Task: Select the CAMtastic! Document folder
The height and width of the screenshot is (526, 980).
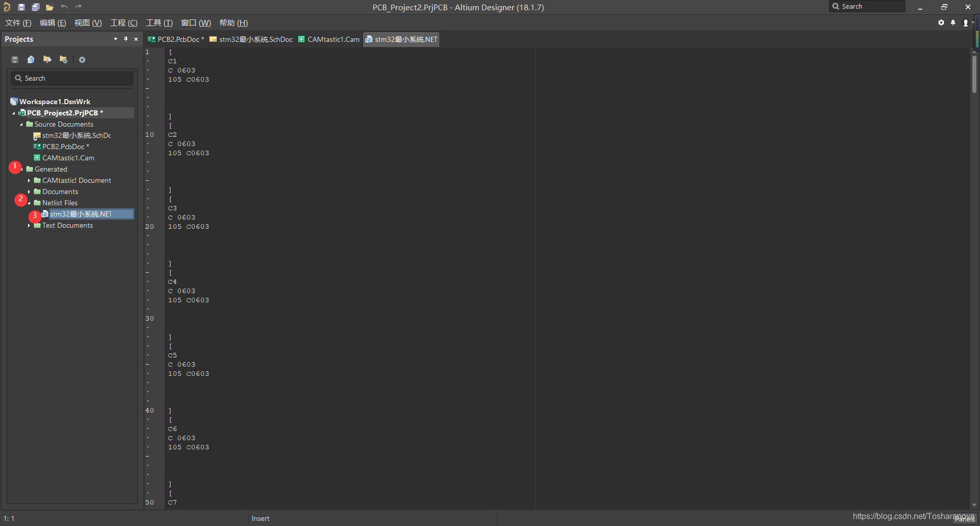Action: pyautogui.click(x=77, y=180)
